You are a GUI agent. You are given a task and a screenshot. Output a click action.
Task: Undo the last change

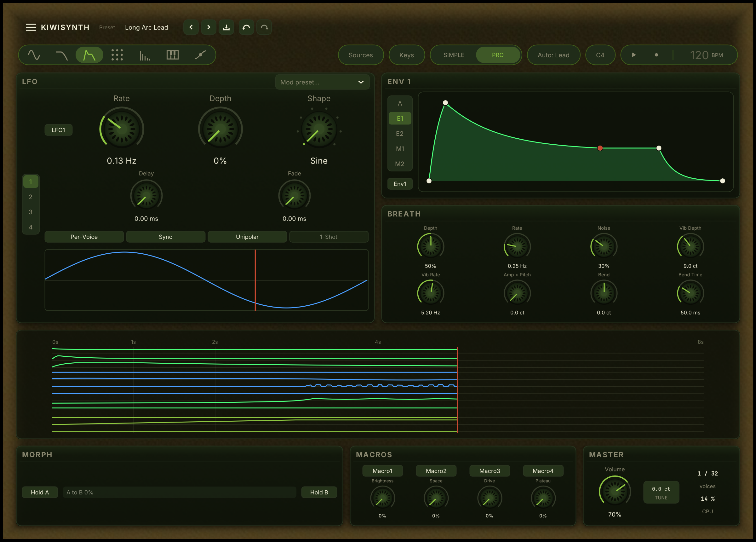click(246, 27)
